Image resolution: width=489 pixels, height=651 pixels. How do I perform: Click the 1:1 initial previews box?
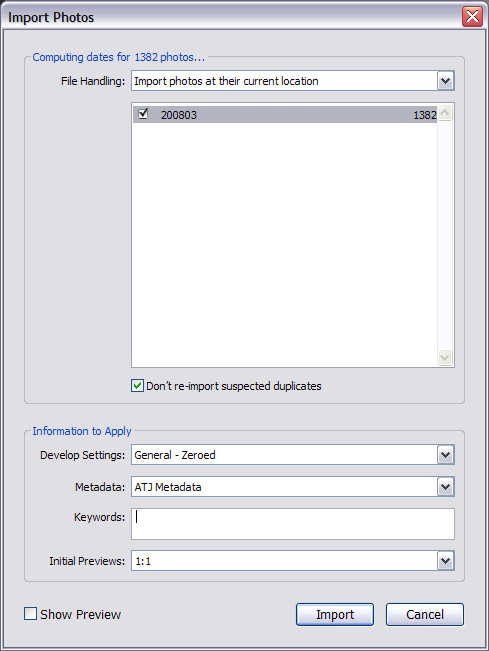click(284, 561)
